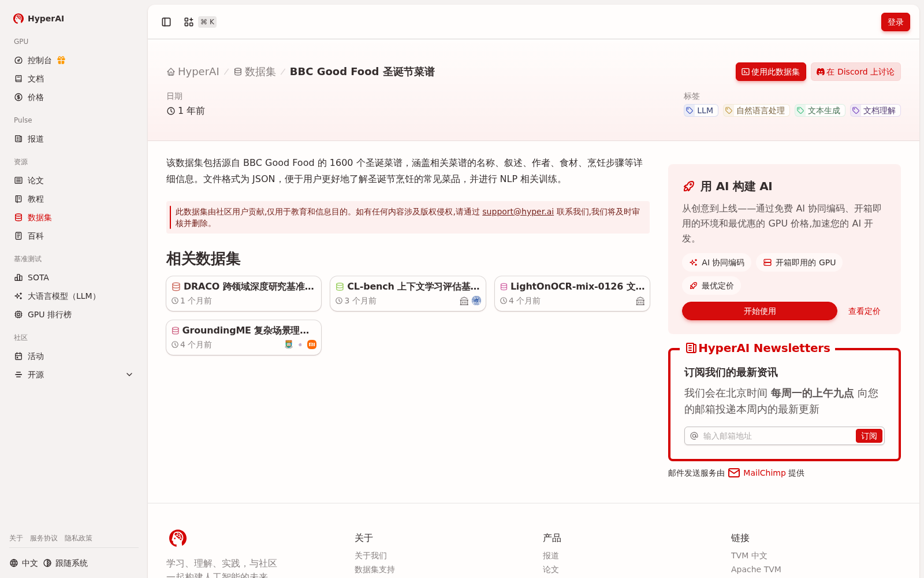Click the 服务协议 link
924x578 pixels.
point(44,538)
